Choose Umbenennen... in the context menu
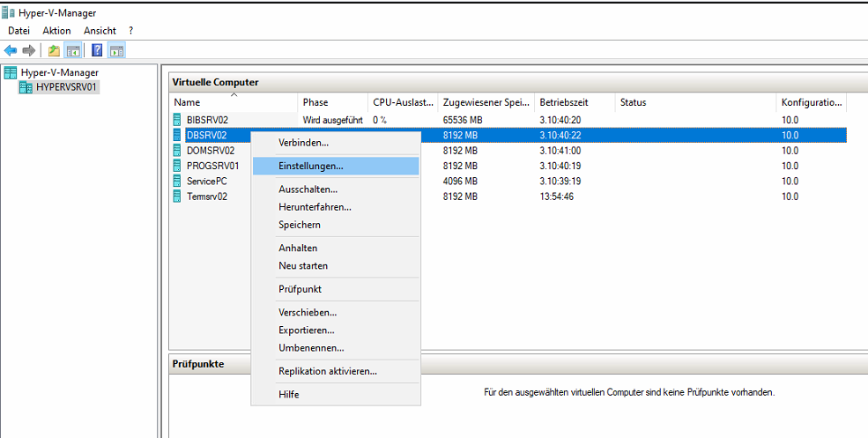The width and height of the screenshot is (868, 438). pyautogui.click(x=336, y=348)
